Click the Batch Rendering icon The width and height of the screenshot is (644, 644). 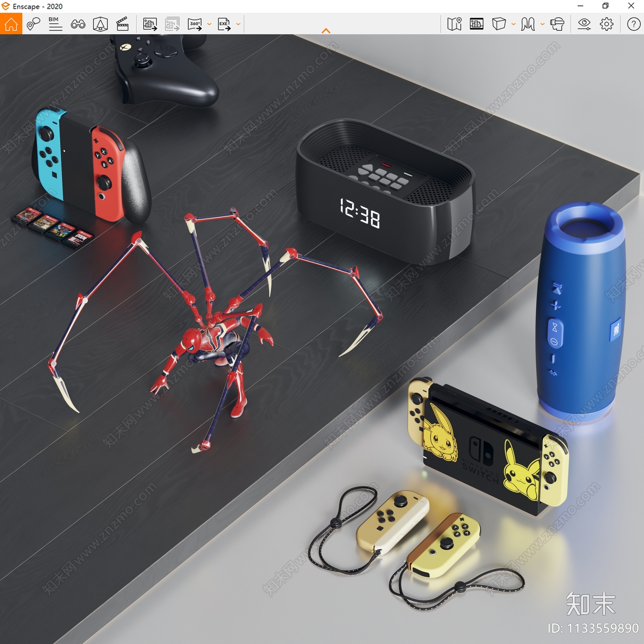172,24
